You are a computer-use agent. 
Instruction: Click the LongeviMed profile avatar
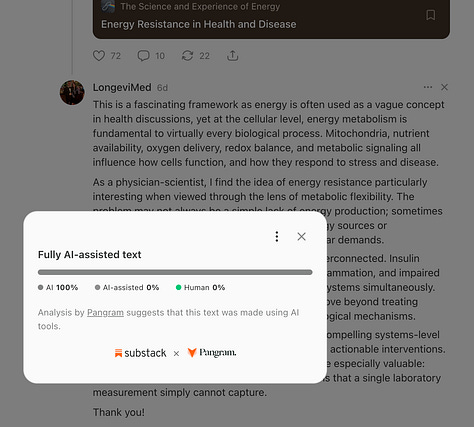pos(72,92)
